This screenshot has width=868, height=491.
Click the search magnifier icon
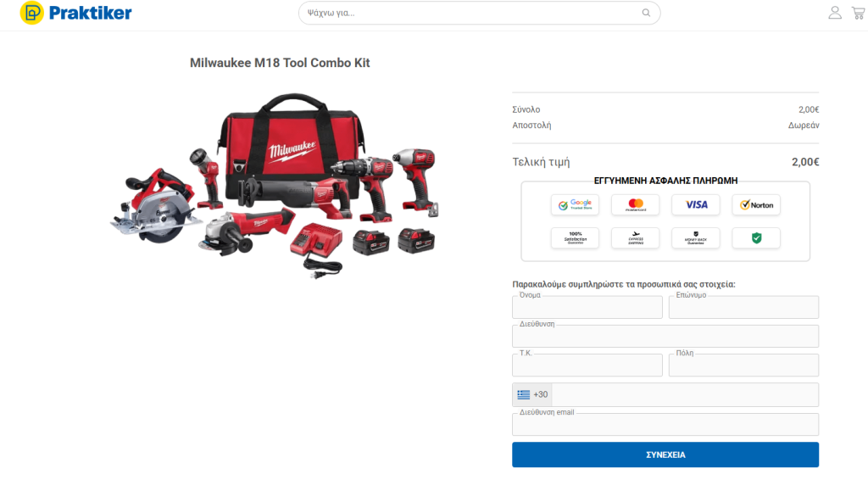click(646, 13)
